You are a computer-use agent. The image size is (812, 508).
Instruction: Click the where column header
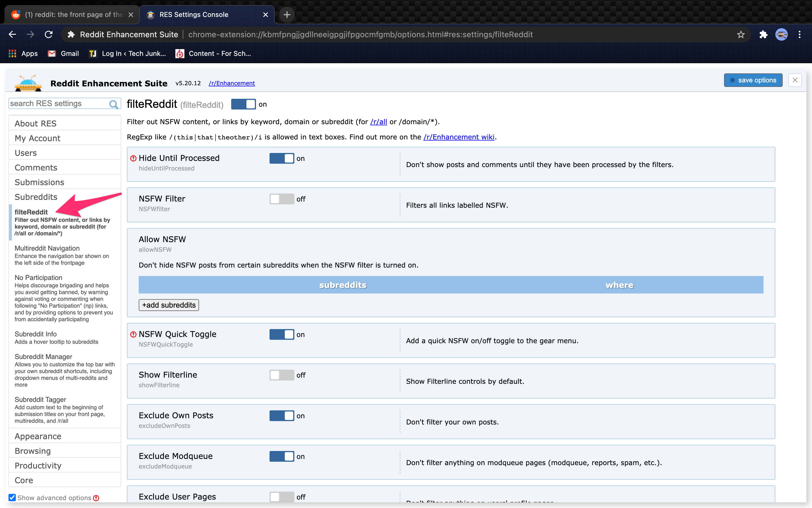click(619, 285)
